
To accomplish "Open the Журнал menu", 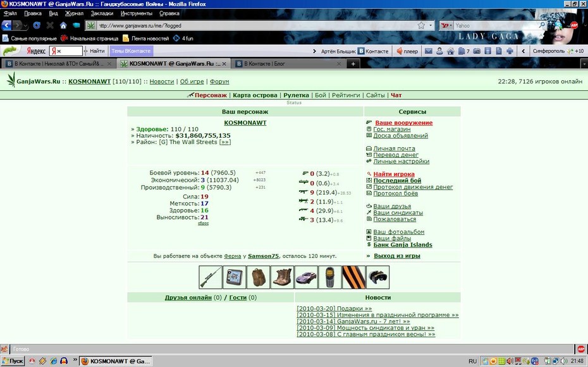I will [x=74, y=13].
